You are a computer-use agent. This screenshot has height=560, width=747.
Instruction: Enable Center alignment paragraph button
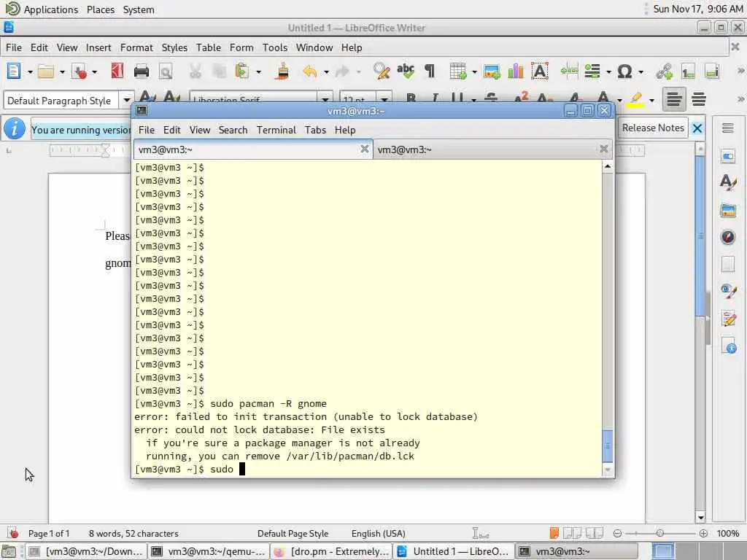coord(699,99)
